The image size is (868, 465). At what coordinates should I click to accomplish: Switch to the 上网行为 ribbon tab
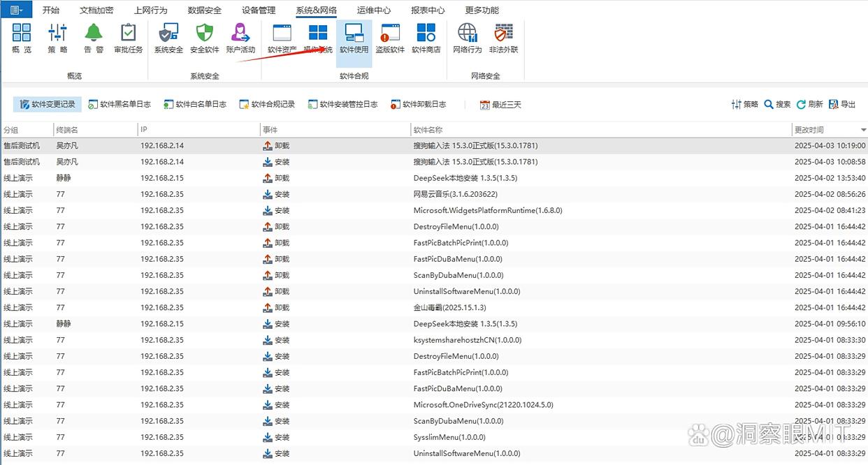[x=150, y=10]
